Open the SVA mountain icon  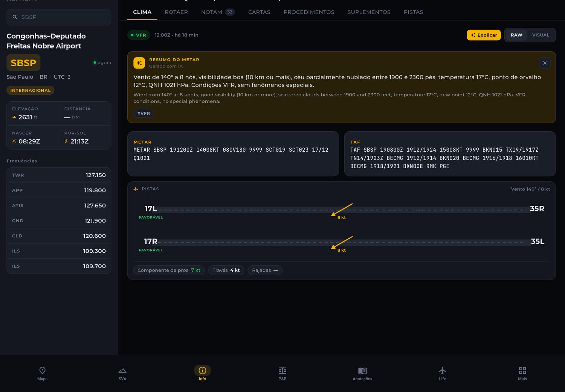pos(122,371)
